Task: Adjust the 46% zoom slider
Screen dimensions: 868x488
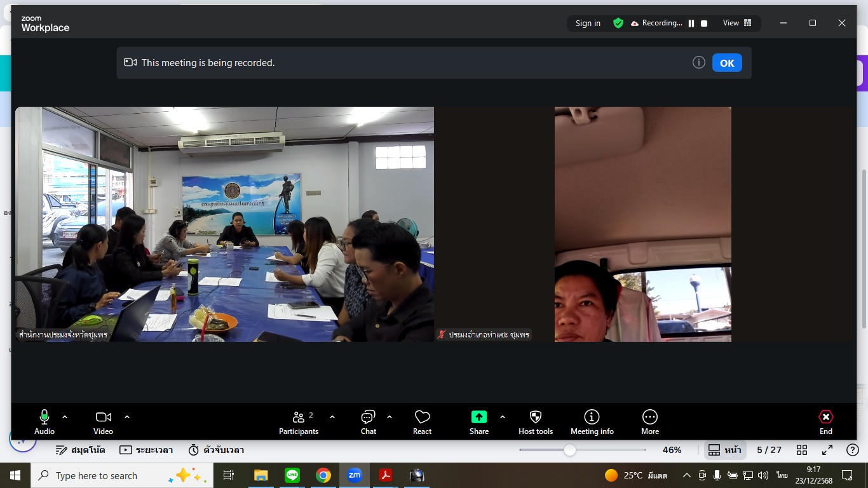Action: pos(570,450)
